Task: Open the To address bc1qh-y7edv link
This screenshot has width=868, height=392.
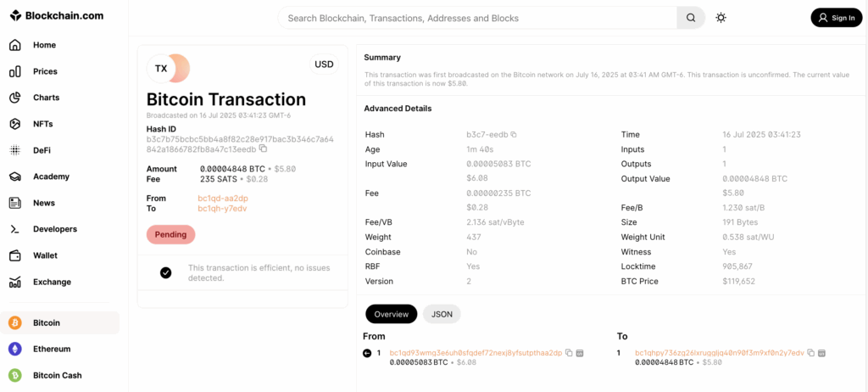Action: point(222,208)
